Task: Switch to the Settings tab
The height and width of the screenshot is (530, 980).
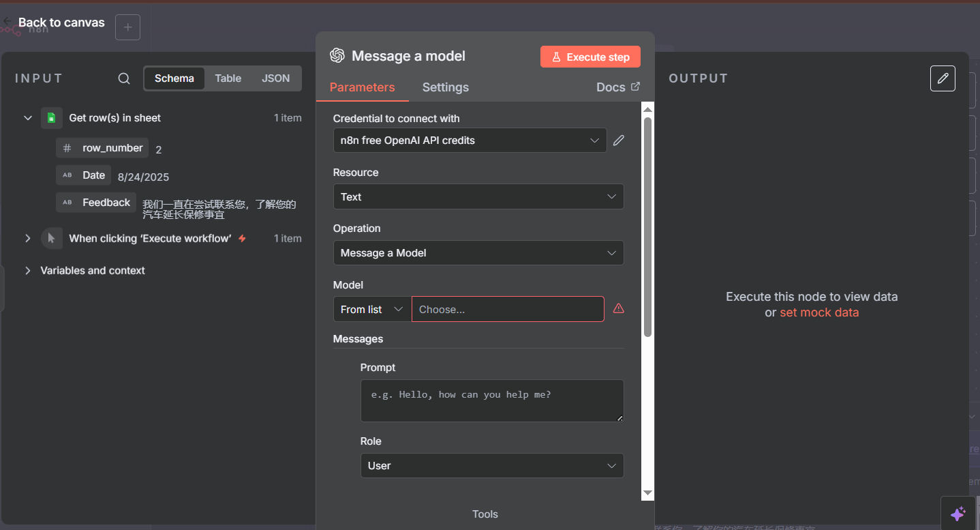Action: pyautogui.click(x=446, y=87)
